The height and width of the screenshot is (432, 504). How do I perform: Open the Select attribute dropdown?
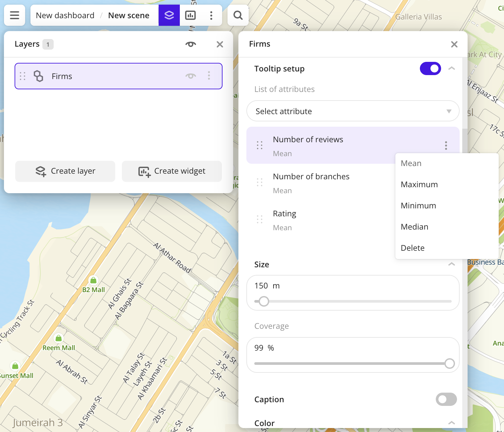[353, 111]
